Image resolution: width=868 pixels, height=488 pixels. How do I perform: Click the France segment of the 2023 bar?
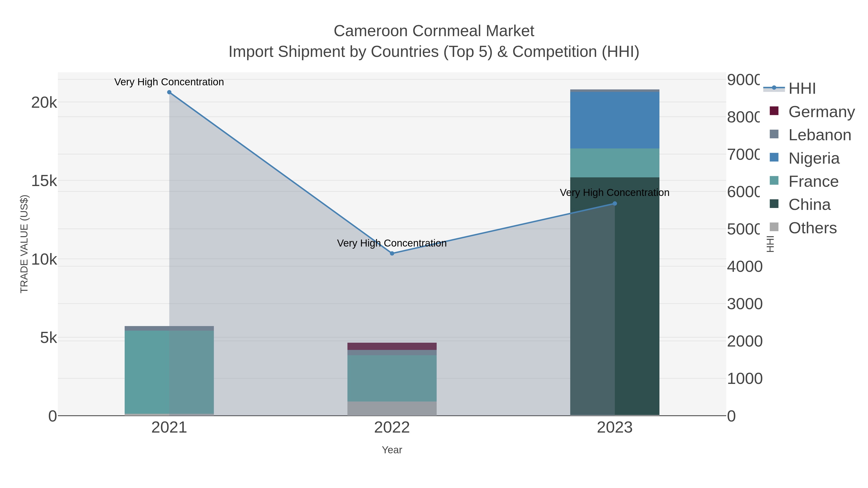tap(615, 163)
